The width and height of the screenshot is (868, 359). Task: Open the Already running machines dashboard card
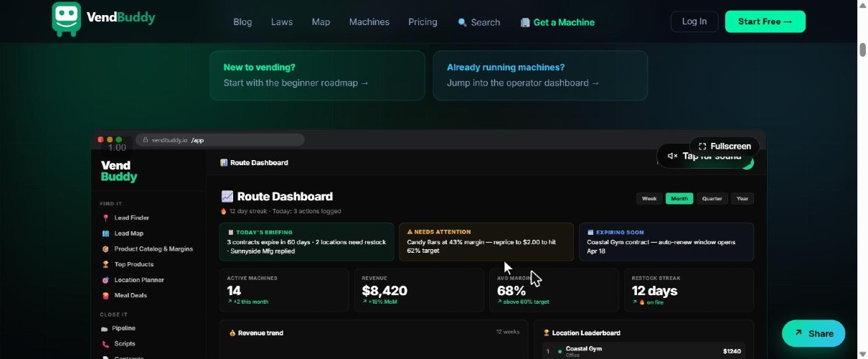click(x=540, y=75)
